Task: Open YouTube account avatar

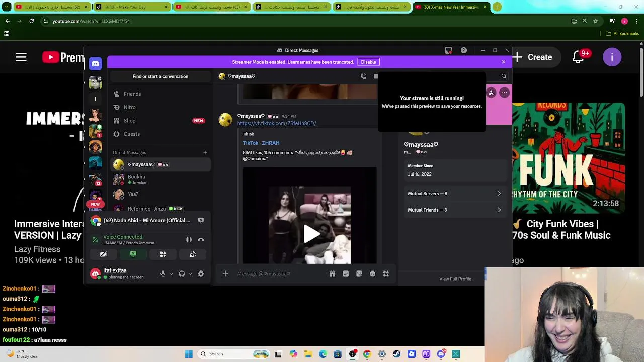Action: (x=612, y=57)
